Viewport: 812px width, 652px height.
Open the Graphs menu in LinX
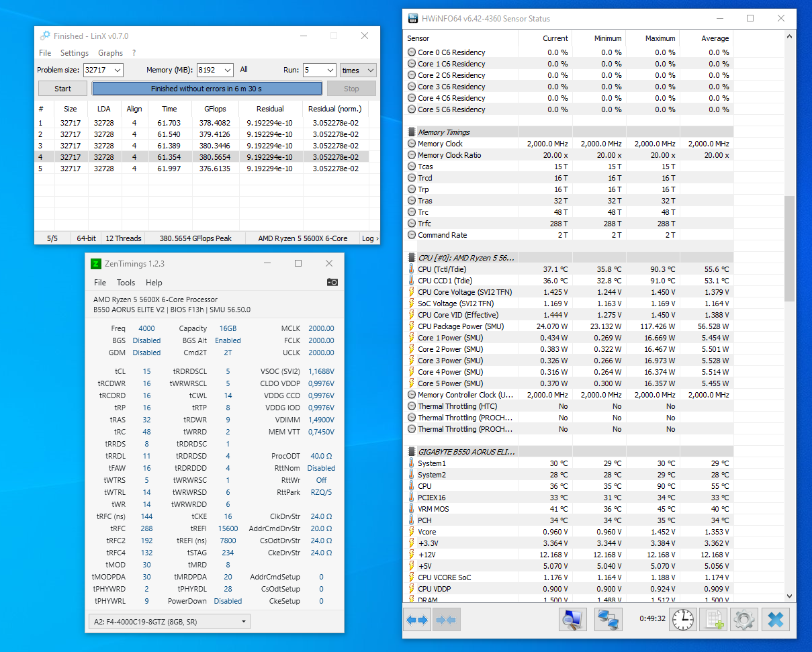[111, 53]
